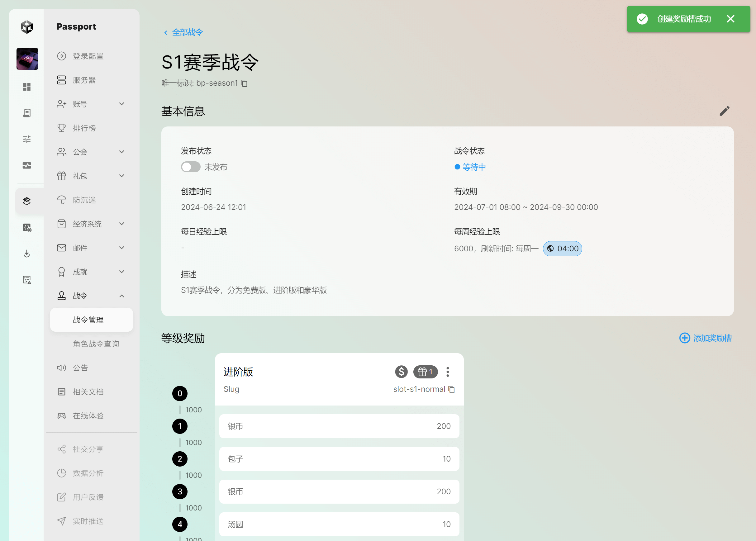Screen dimensions: 756x541
Task: Copy the bp-season1 identifier
Action: [244, 83]
